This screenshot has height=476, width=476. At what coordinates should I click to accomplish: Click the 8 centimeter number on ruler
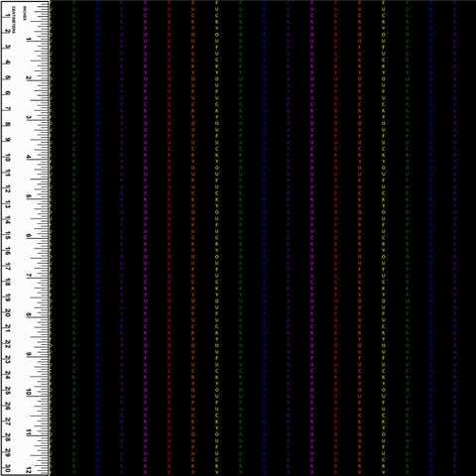(x=7, y=124)
